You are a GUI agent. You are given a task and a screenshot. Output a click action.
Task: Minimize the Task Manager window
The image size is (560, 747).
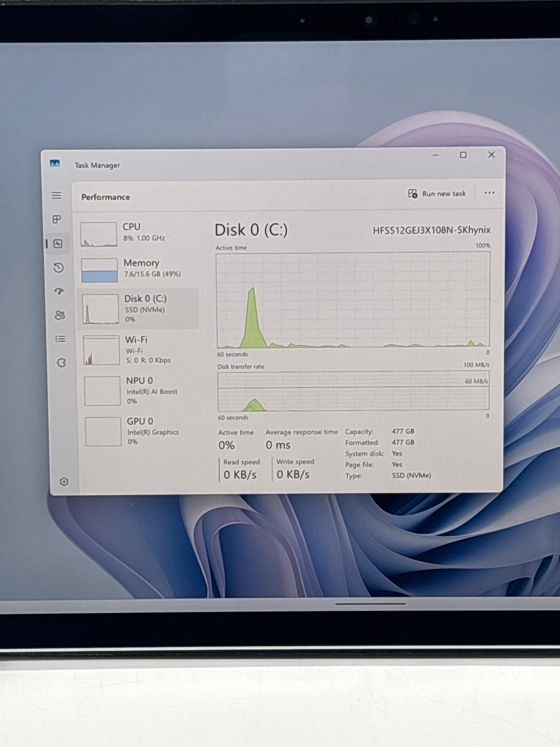[436, 155]
